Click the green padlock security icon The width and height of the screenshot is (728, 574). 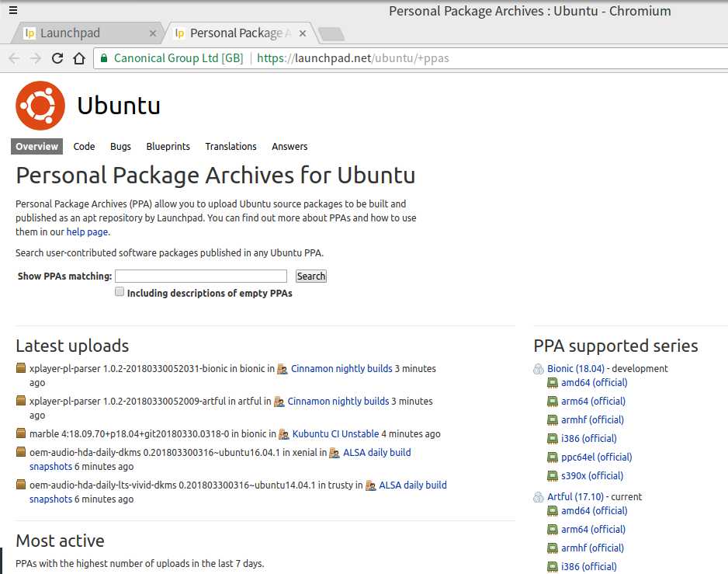click(104, 58)
